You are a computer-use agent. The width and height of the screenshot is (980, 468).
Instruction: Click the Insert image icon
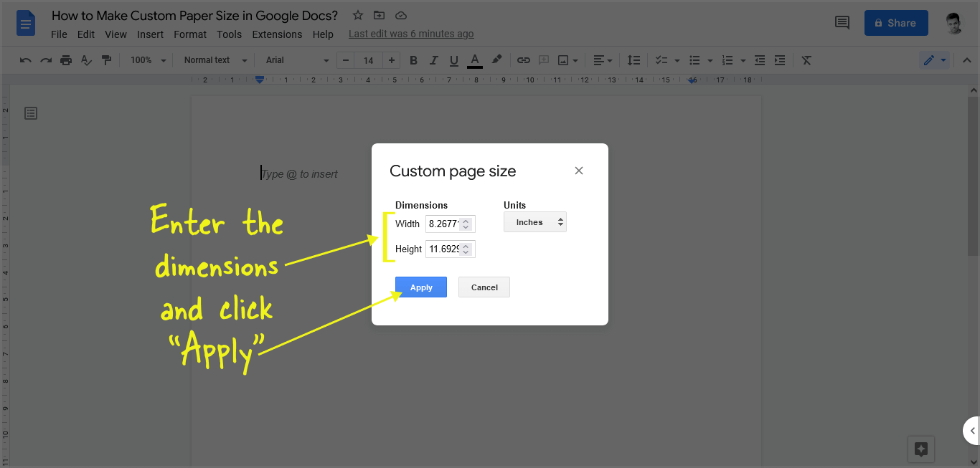pyautogui.click(x=564, y=60)
